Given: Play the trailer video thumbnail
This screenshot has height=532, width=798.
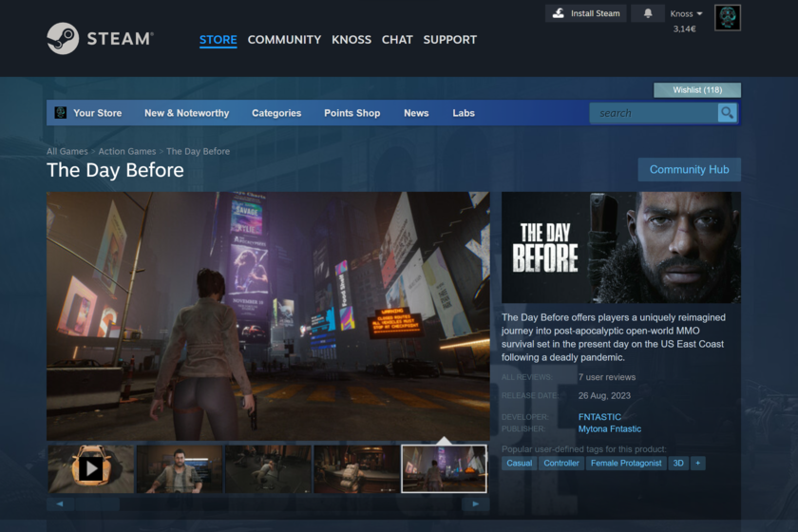Looking at the screenshot, I should [91, 468].
